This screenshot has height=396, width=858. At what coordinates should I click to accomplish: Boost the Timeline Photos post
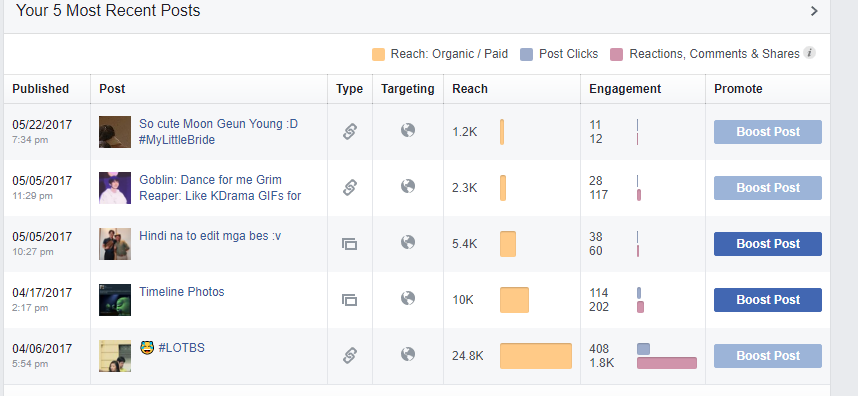[x=768, y=300]
